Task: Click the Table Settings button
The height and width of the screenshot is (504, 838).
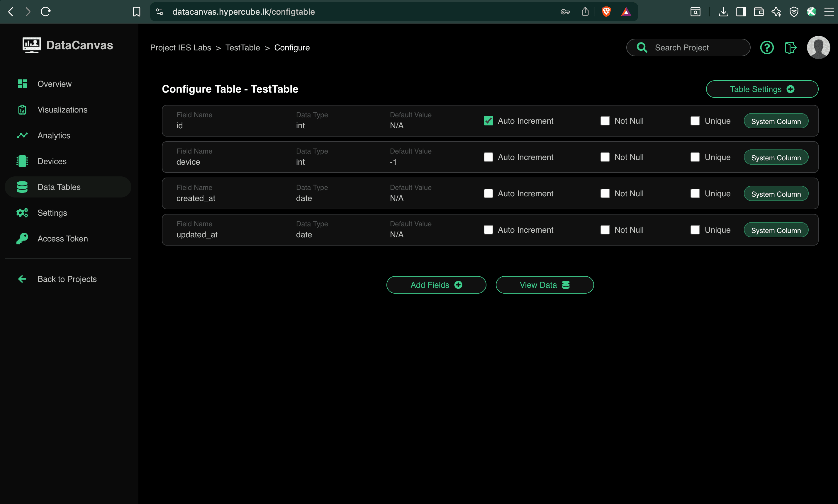Action: (x=762, y=89)
